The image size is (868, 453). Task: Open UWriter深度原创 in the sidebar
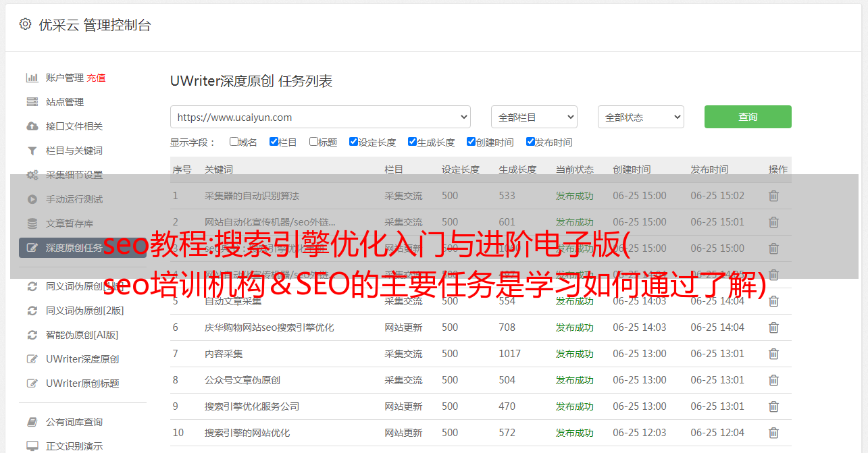click(82, 359)
